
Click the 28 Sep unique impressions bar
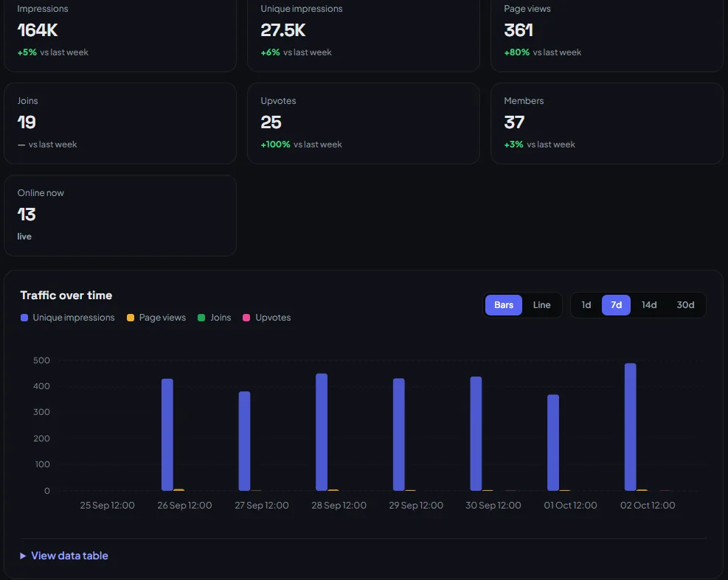click(322, 432)
